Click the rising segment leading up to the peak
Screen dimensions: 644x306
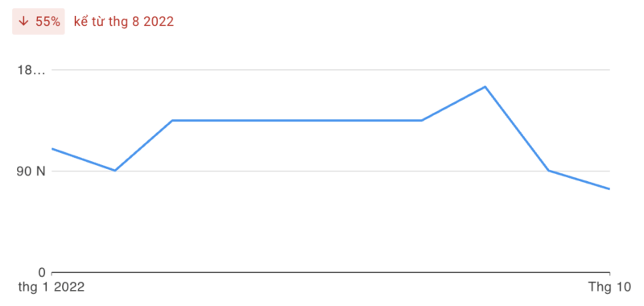click(x=453, y=104)
